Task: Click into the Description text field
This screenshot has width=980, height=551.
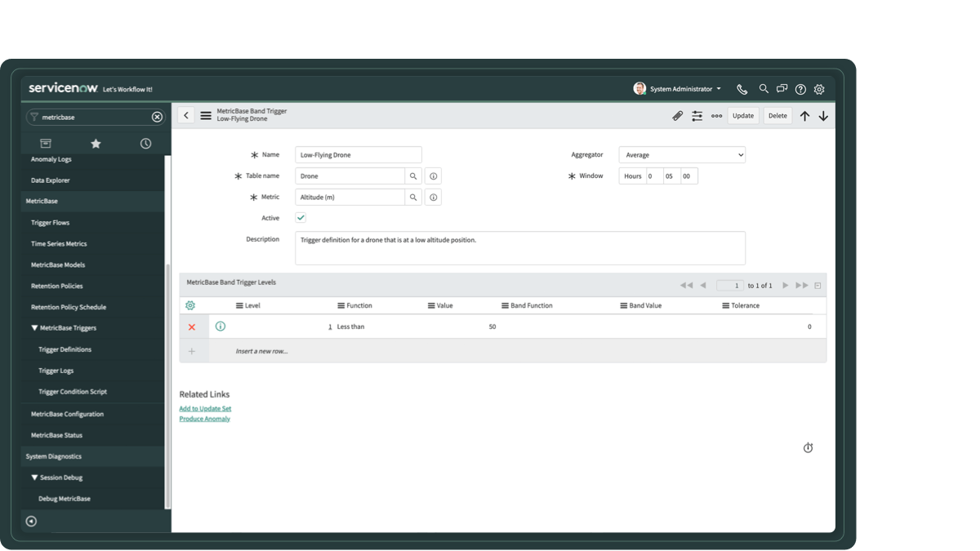Action: (x=519, y=248)
